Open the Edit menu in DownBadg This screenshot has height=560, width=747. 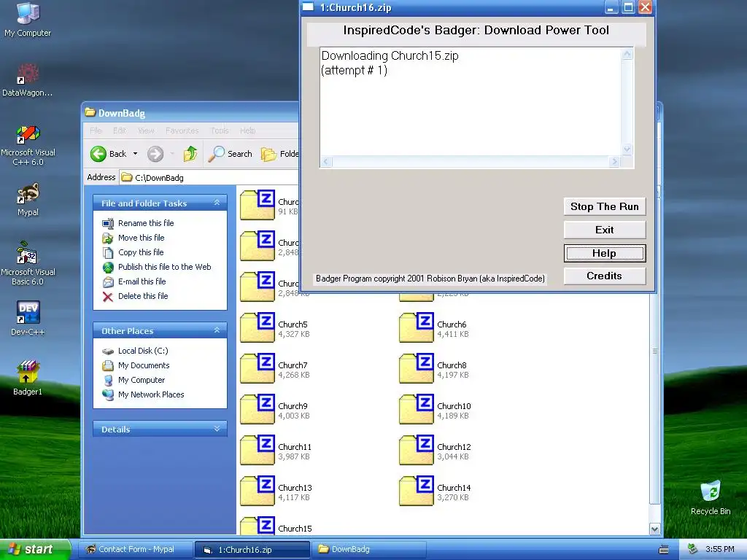click(x=120, y=131)
